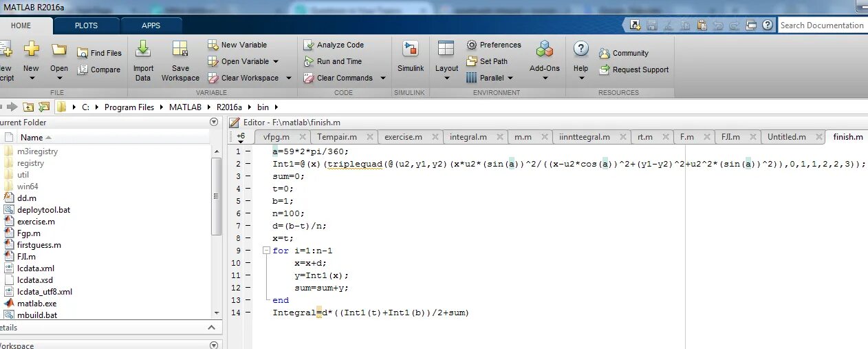Switch to the APPS ribbon tab
This screenshot has height=349, width=868.
pos(151,25)
